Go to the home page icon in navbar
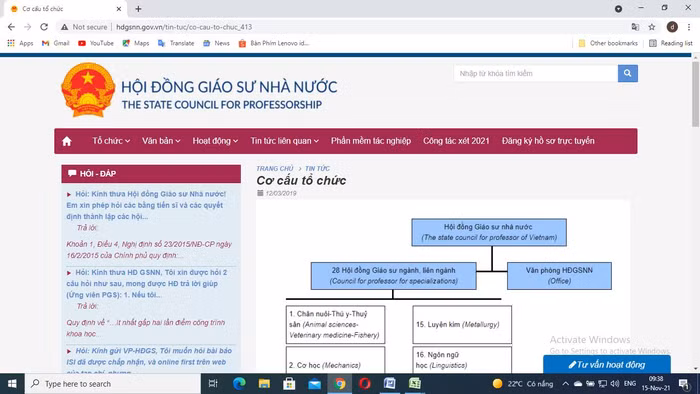The height and width of the screenshot is (394, 700). [x=67, y=141]
